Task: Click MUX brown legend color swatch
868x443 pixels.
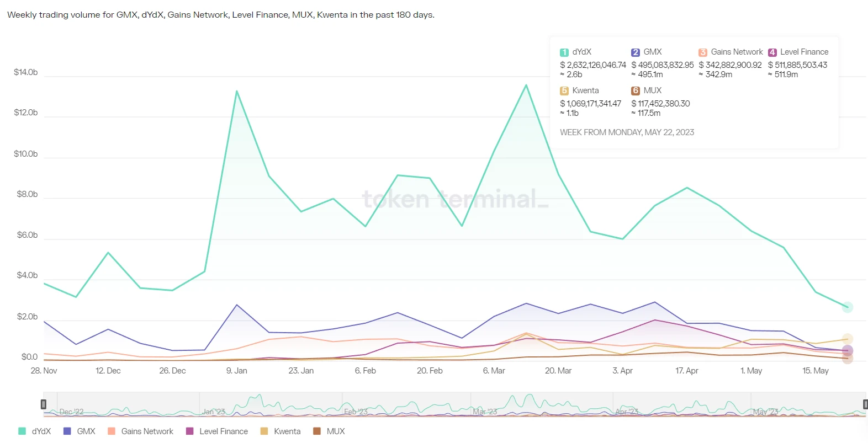Action: point(317,431)
